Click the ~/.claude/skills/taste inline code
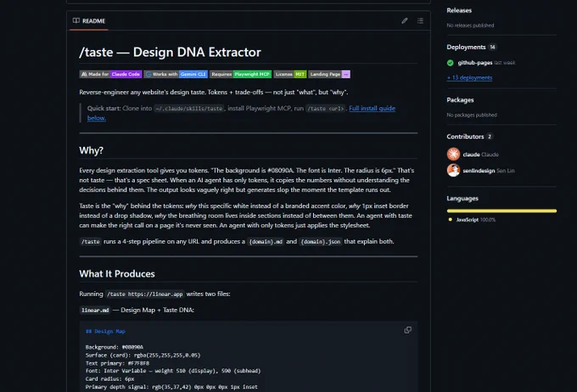The height and width of the screenshot is (392, 577). click(189, 109)
